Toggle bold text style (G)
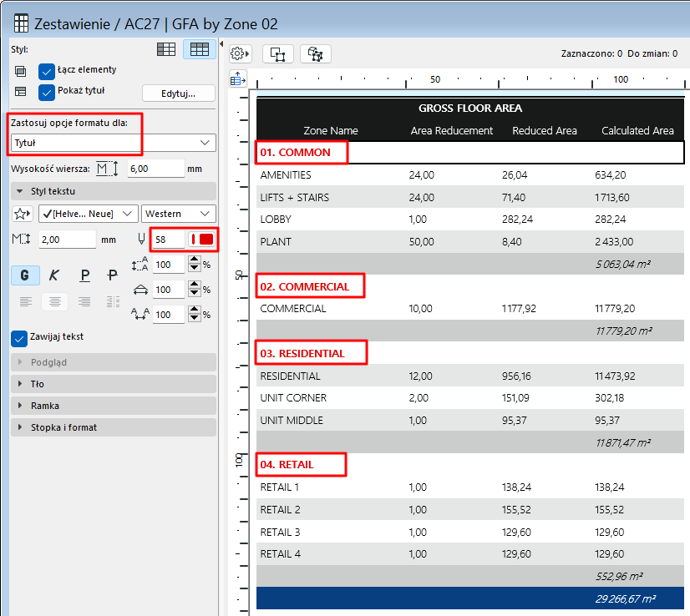The height and width of the screenshot is (616, 690). coord(24,275)
